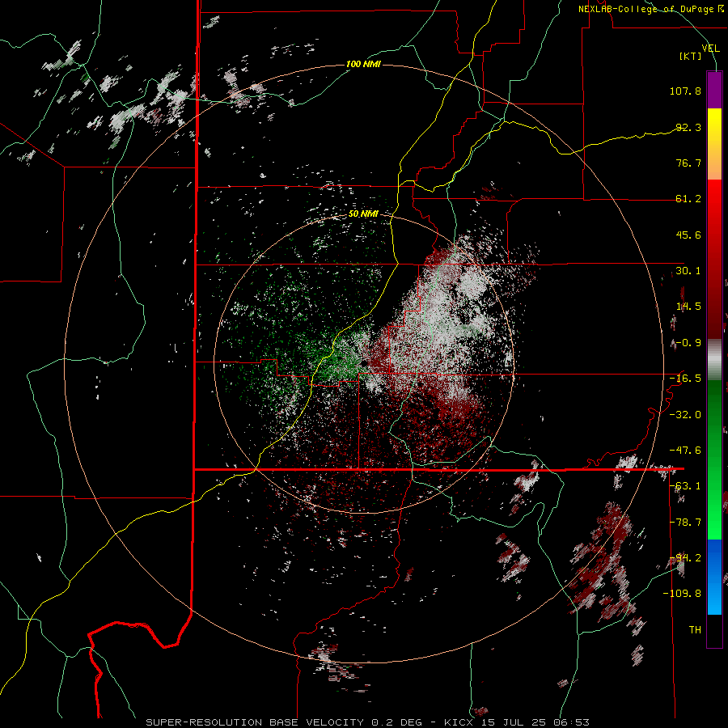Pick the gray band of the color bar
Viewport: 728px width, 728px height.
tap(714, 360)
